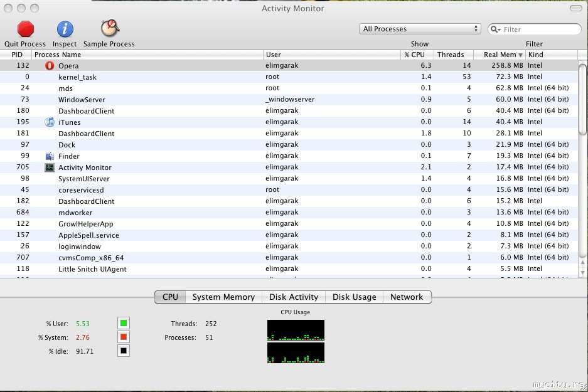This screenshot has width=588, height=392.
Task: Select the SystemUIServer process row
Action: click(x=289, y=178)
